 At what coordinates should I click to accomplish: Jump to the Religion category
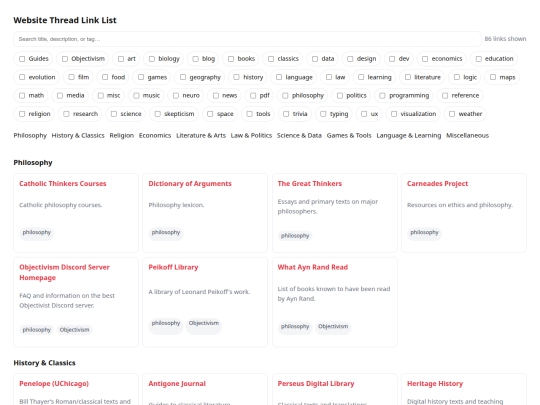(x=122, y=135)
